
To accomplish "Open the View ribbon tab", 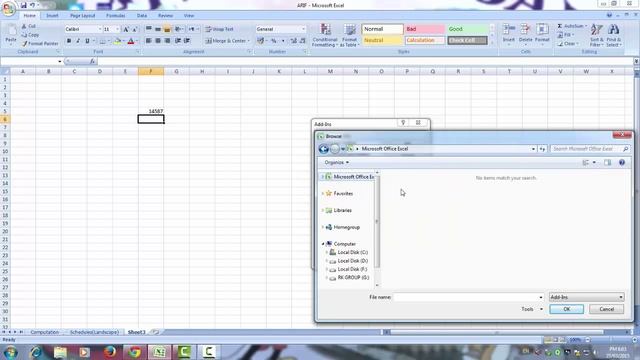I will coord(189,16).
